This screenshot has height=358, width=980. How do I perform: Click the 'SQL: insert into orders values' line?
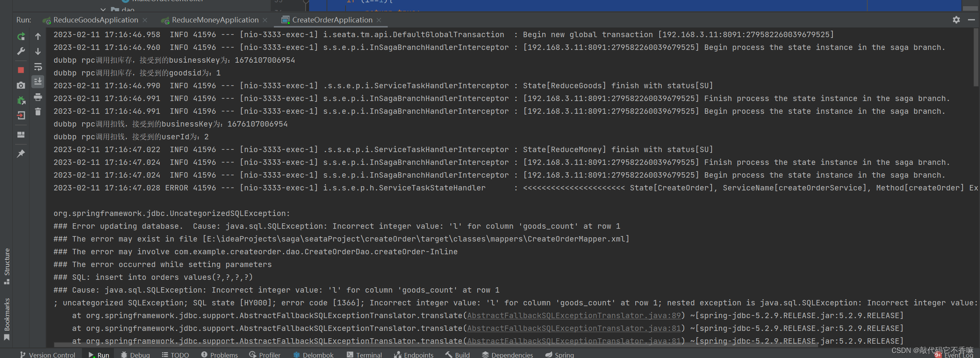click(x=153, y=277)
